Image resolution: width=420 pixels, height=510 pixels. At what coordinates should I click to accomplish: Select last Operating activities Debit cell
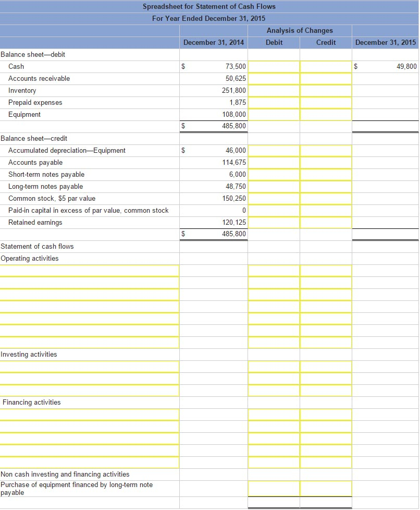pyautogui.click(x=274, y=343)
